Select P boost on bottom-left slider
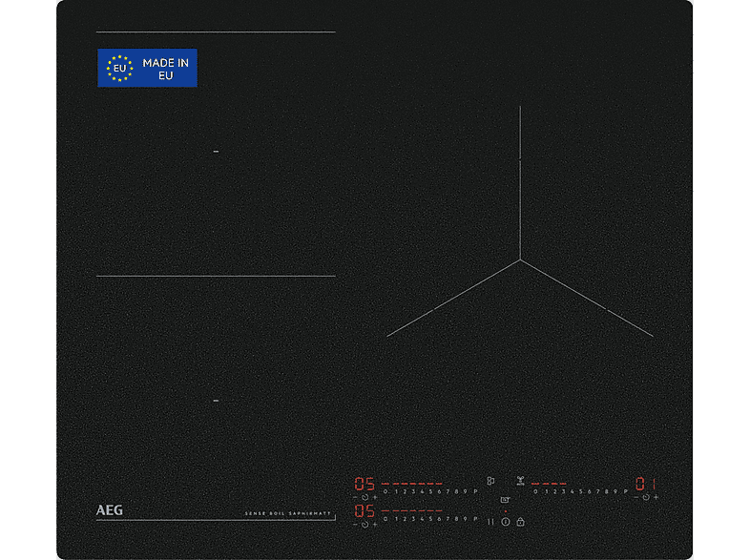Image resolution: width=750 pixels, height=560 pixels. (x=475, y=519)
